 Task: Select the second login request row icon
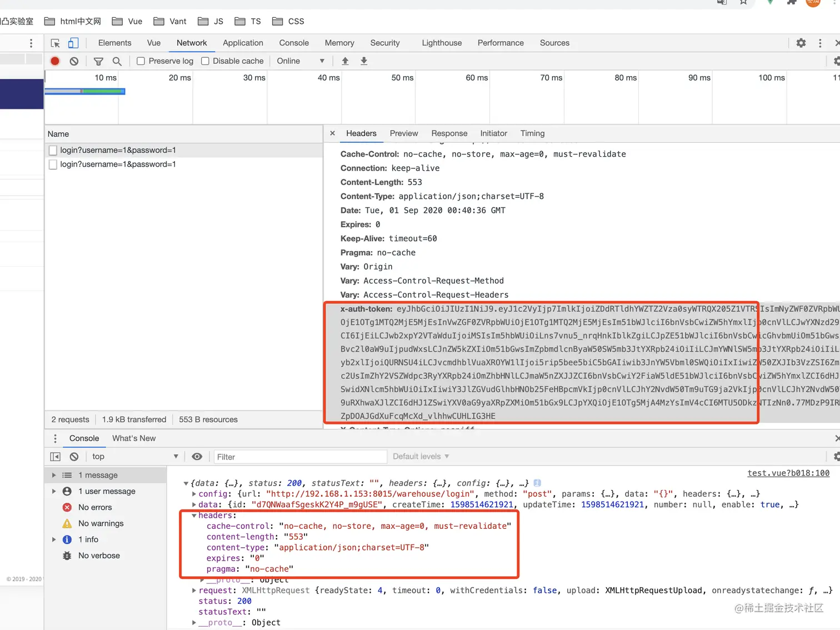pyautogui.click(x=53, y=164)
